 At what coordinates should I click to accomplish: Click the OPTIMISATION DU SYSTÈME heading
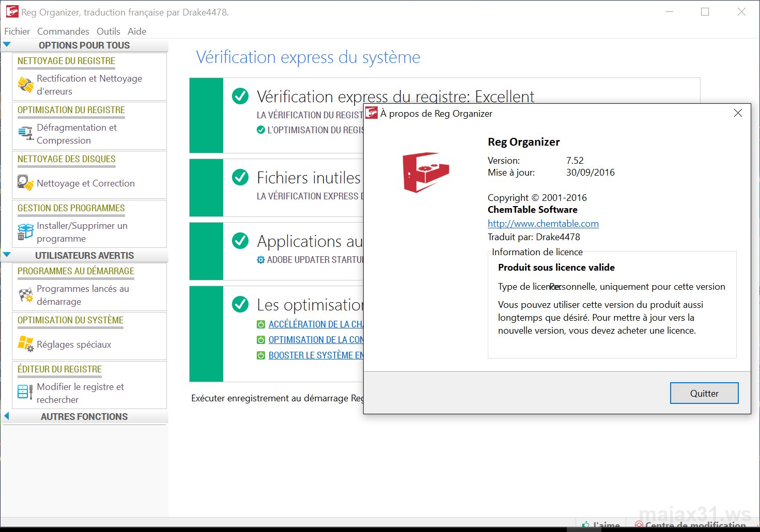point(71,320)
